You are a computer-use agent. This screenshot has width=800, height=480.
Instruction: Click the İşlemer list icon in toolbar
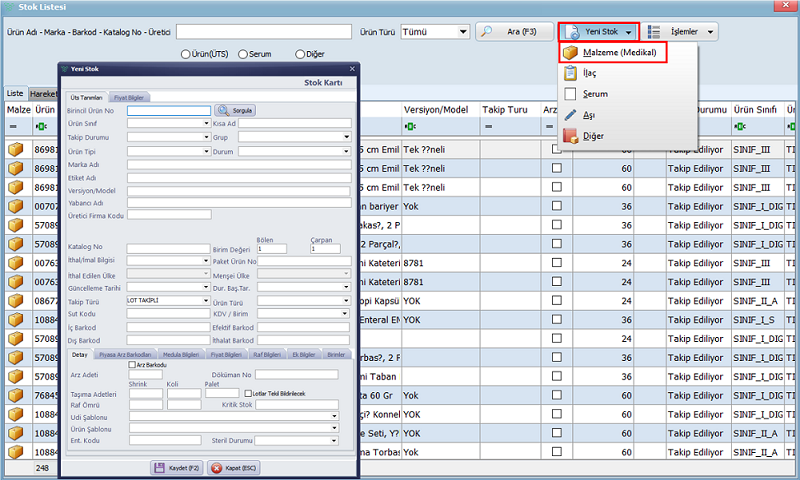click(654, 32)
